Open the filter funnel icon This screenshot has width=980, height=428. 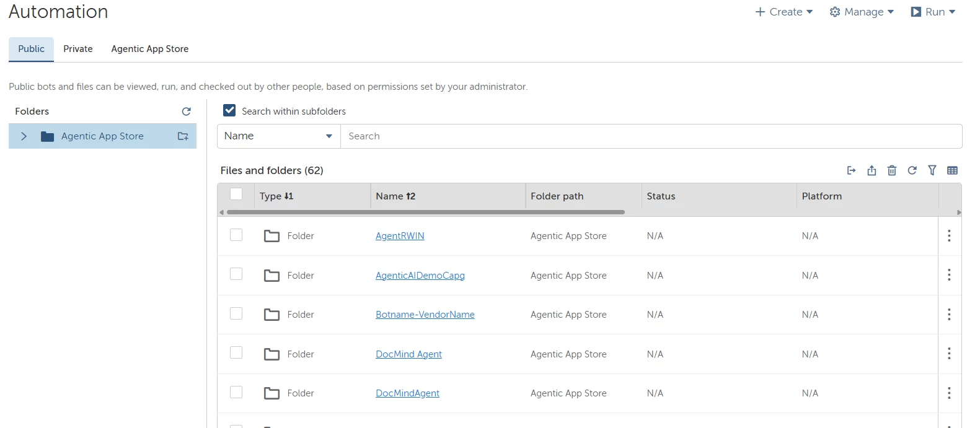pos(932,170)
